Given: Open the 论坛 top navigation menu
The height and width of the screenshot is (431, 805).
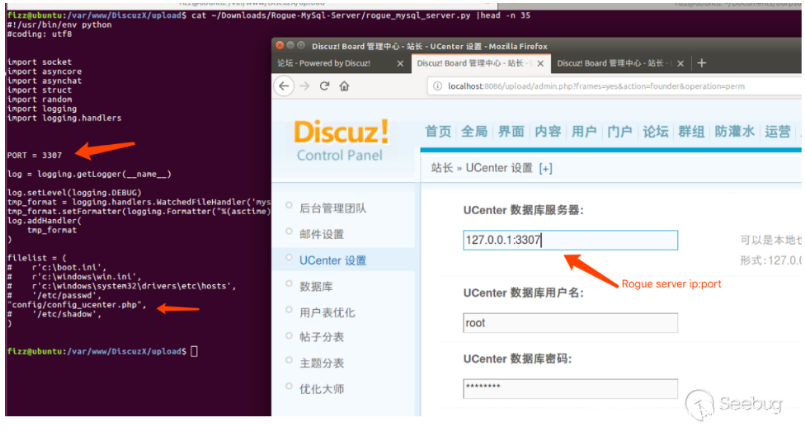Looking at the screenshot, I should coord(655,132).
